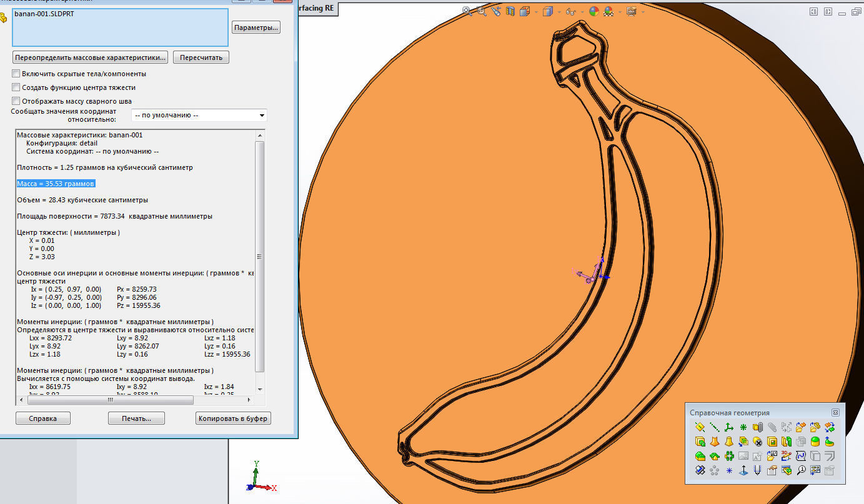Click Копировать в буфер button
The width and height of the screenshot is (864, 504).
tap(233, 418)
